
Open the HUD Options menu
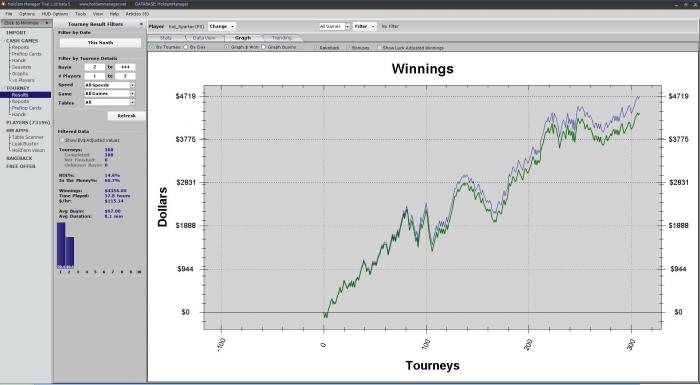[55, 14]
